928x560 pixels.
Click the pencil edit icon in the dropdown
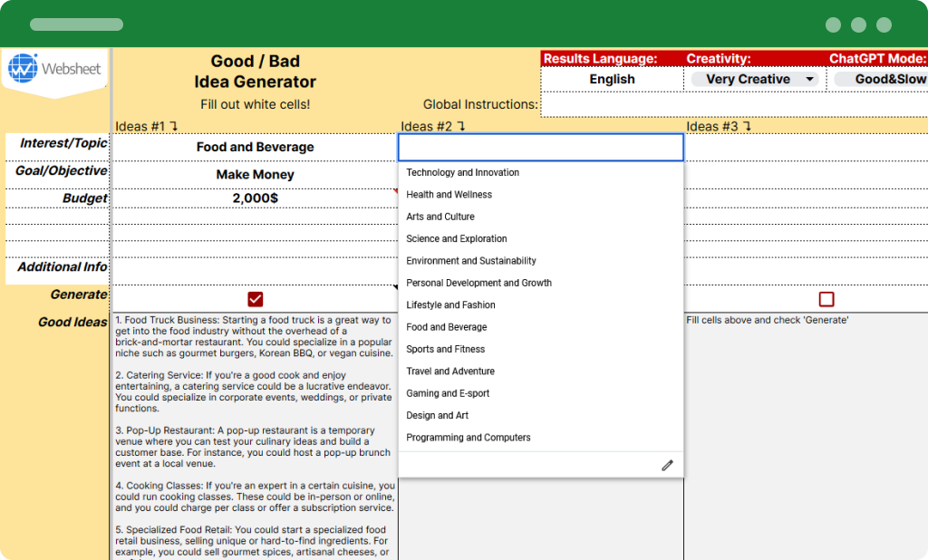coord(668,465)
